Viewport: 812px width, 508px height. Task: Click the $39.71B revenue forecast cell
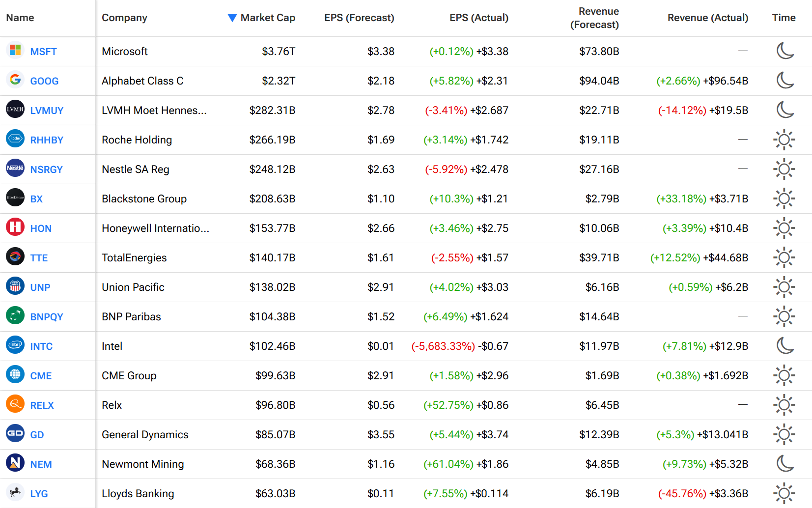click(x=599, y=257)
